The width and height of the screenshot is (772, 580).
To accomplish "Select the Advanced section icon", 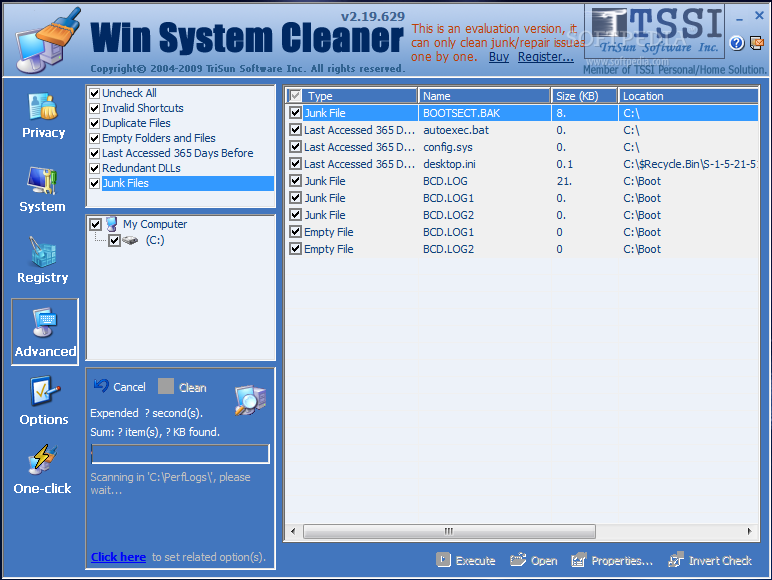I will 44,322.
